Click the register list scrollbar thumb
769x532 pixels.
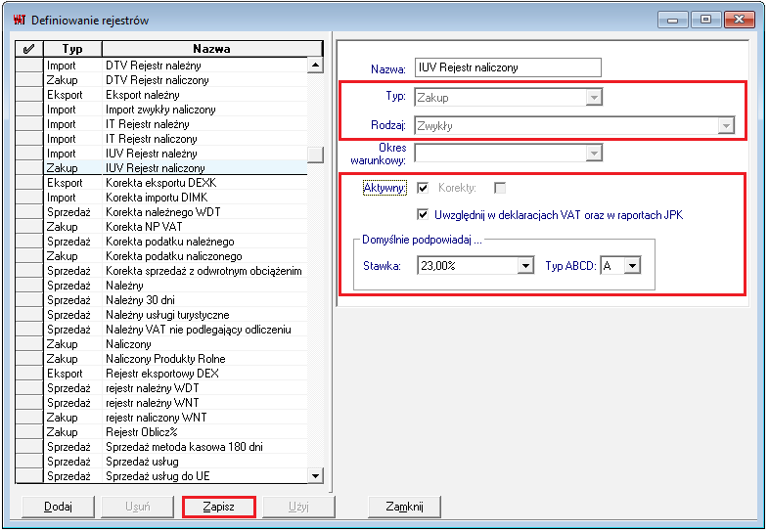click(x=315, y=155)
